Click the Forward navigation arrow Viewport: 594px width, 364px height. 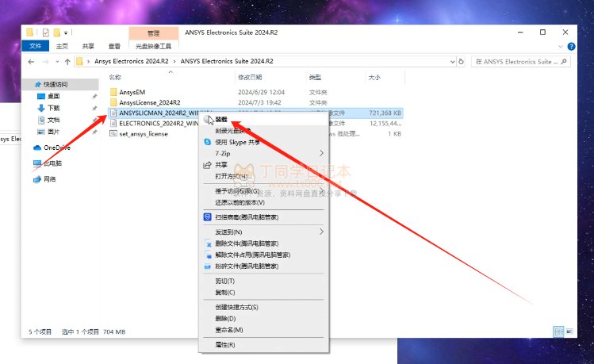click(46, 62)
